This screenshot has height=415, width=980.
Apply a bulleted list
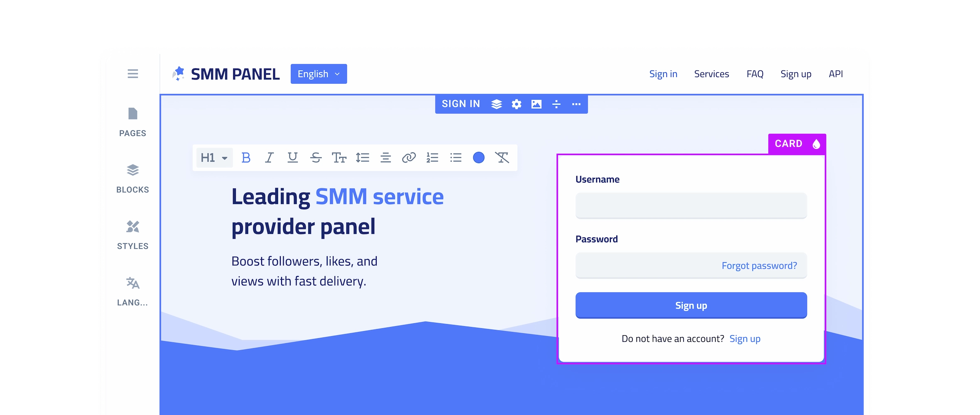[456, 158]
